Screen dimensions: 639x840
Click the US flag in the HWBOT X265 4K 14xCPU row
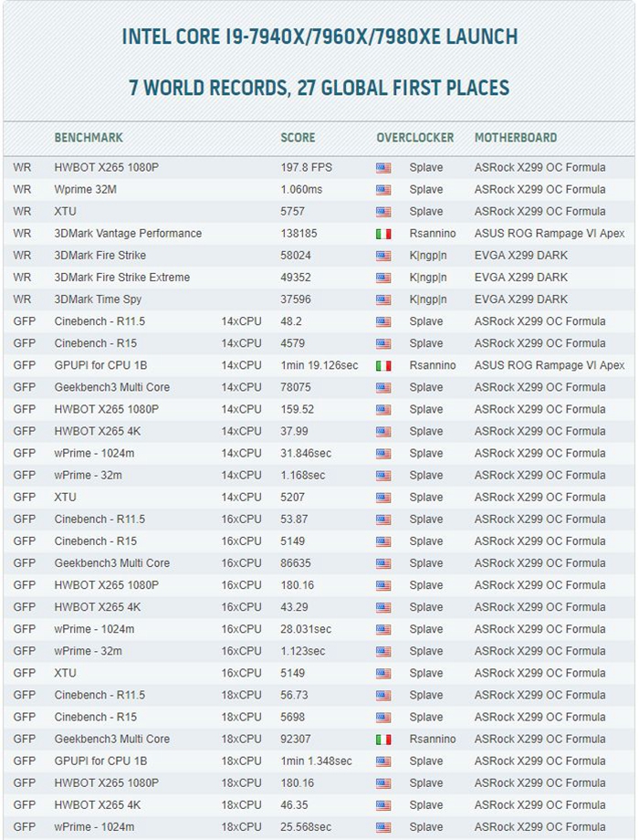383,432
